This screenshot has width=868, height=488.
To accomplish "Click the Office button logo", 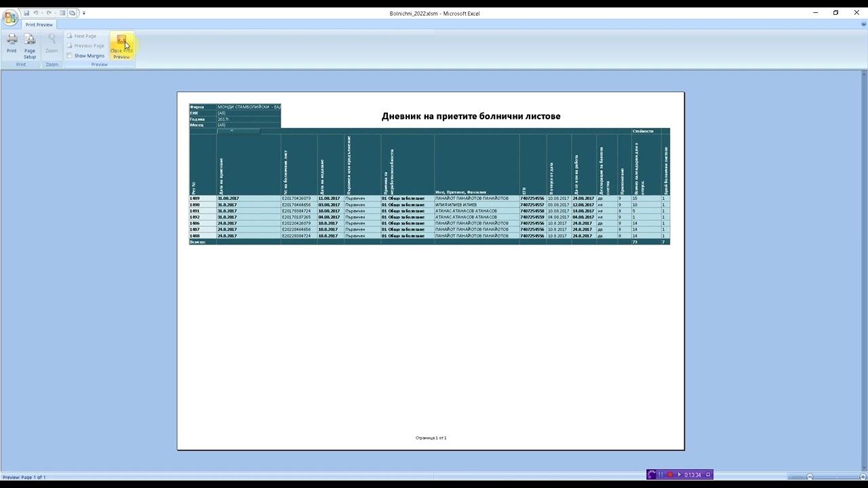I will tap(10, 18).
